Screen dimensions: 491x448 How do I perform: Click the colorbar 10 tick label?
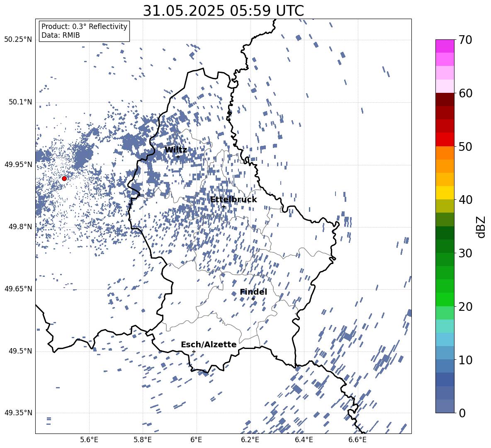click(465, 360)
